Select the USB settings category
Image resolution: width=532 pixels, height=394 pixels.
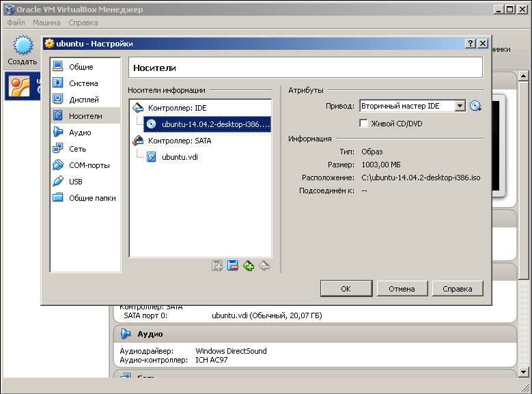click(x=85, y=182)
